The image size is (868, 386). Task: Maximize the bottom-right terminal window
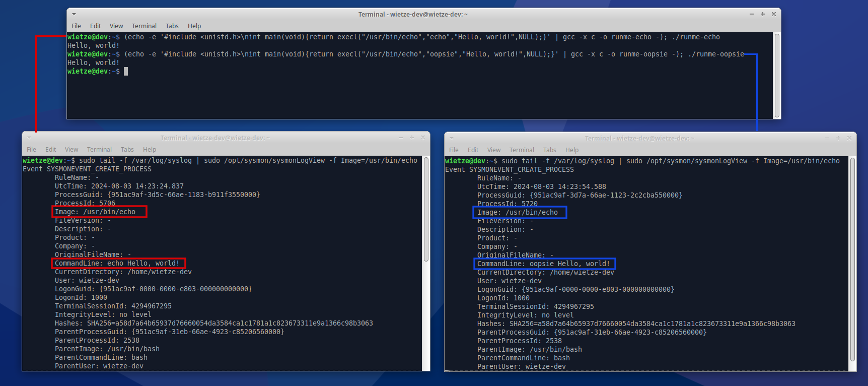pos(838,138)
